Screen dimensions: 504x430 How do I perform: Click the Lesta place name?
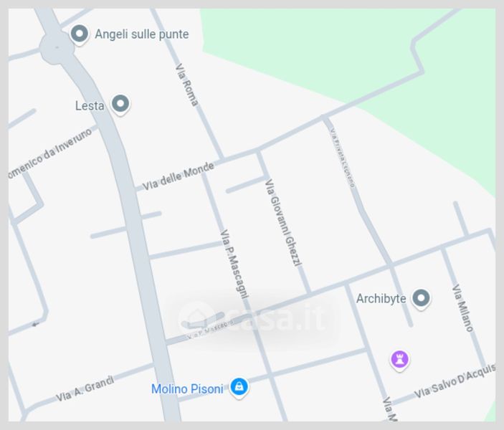pyautogui.click(x=90, y=106)
